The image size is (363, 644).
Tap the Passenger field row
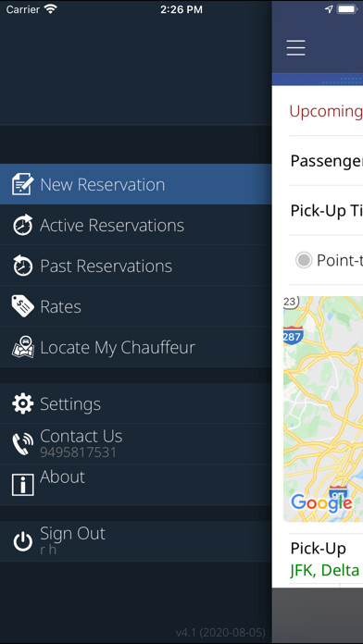tap(326, 161)
